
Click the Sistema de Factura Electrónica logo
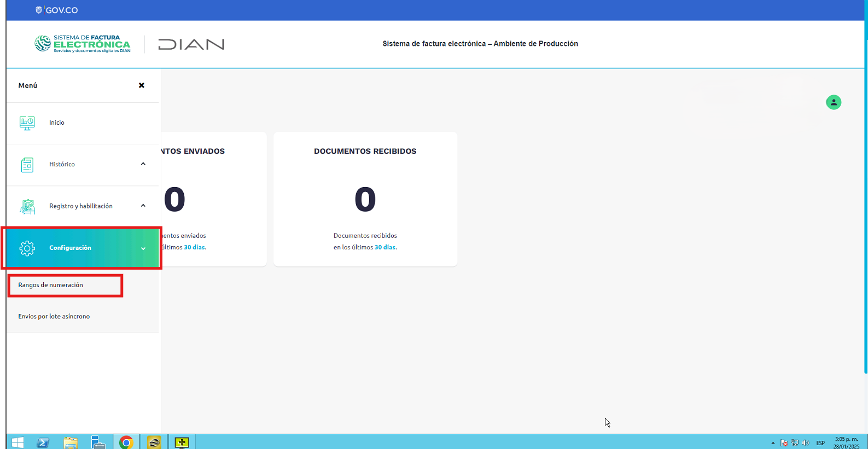83,44
